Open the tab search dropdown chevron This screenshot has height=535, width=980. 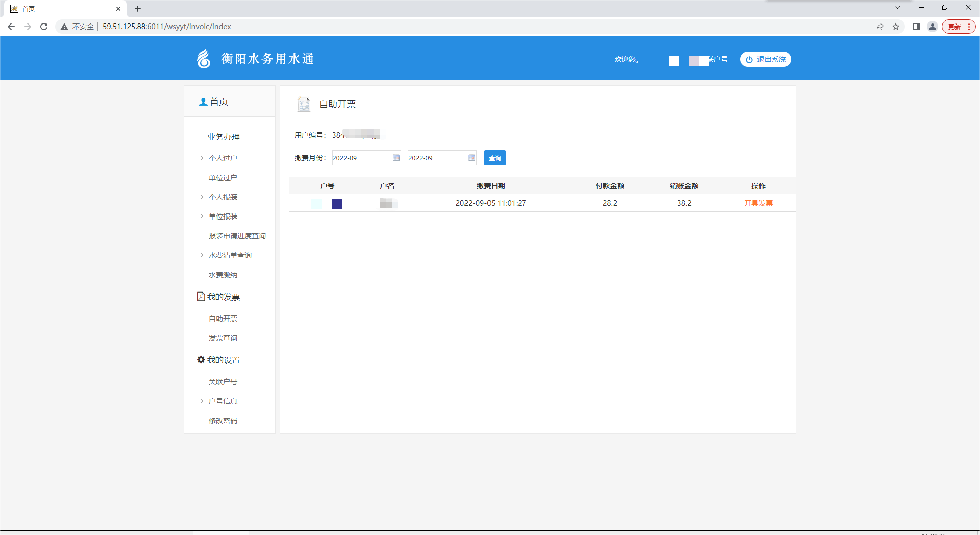[898, 8]
